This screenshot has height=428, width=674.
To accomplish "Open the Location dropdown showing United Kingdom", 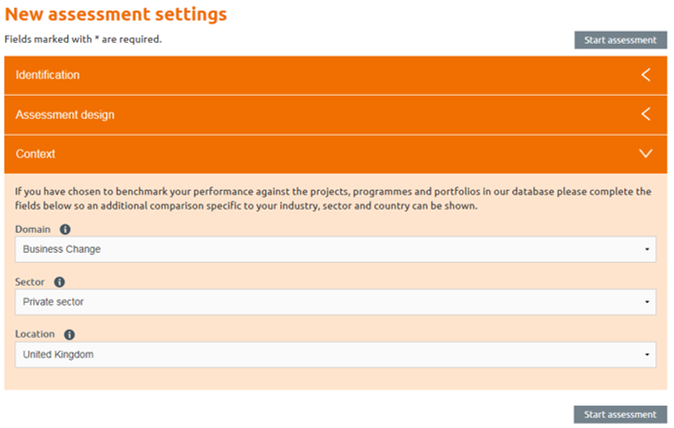I will click(335, 355).
